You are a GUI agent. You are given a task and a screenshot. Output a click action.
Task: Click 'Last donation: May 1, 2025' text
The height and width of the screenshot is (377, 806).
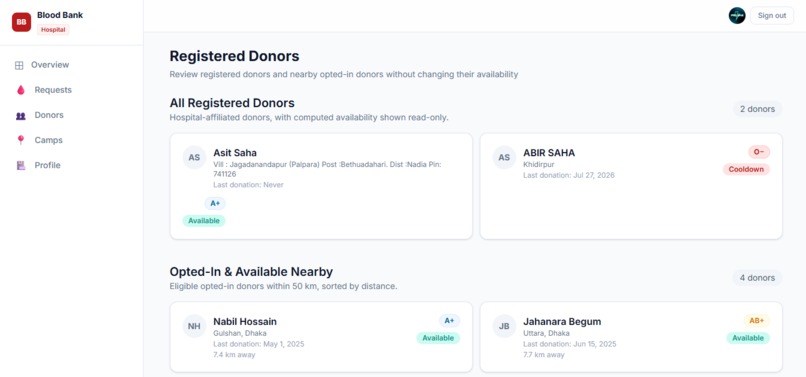(259, 344)
